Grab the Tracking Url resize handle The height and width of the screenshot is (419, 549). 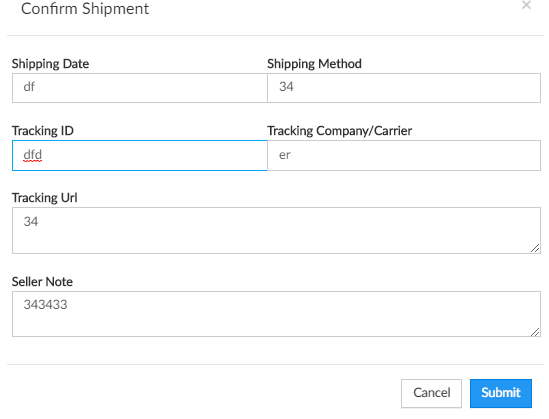535,248
